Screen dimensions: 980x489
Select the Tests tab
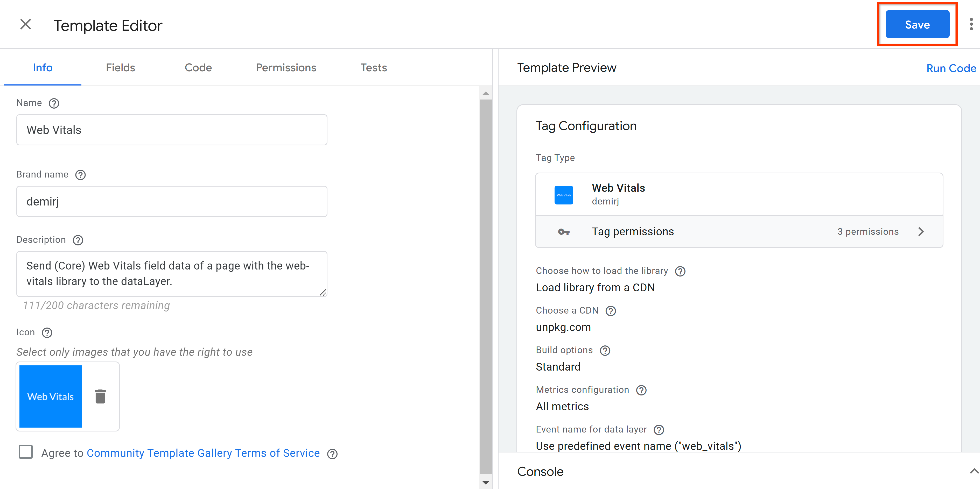(x=373, y=67)
